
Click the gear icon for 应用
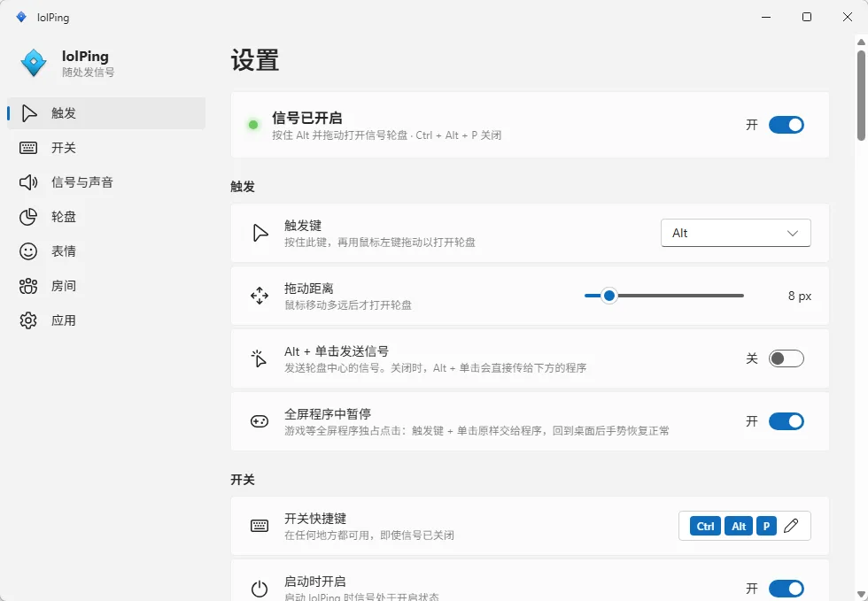coord(28,320)
